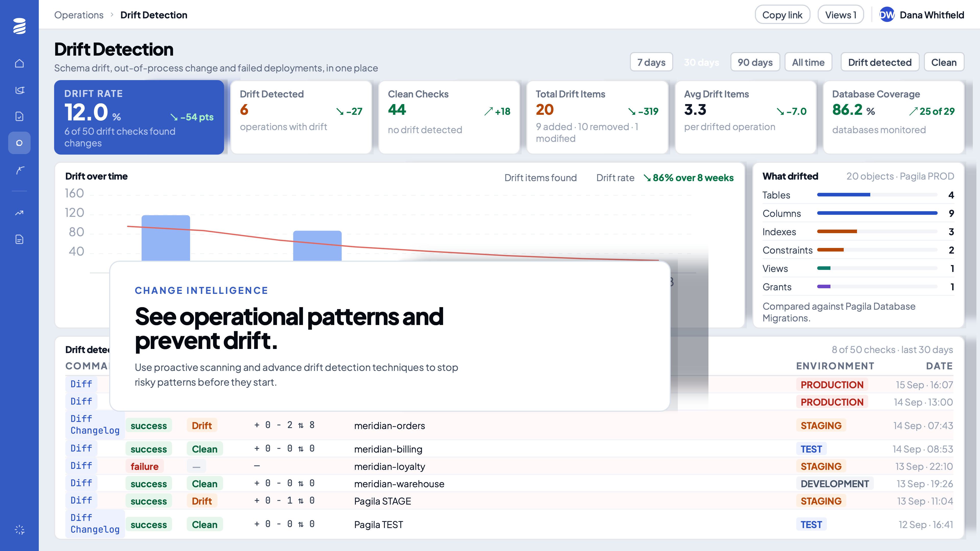The image size is (980, 551).
Task: Open the Views 1 button
Action: 840,15
